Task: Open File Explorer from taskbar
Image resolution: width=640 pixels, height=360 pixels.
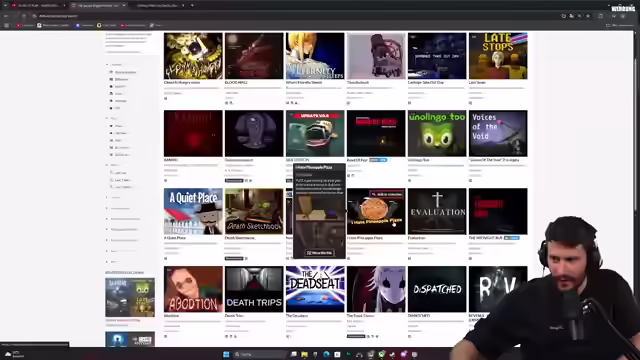Action: tap(304, 354)
